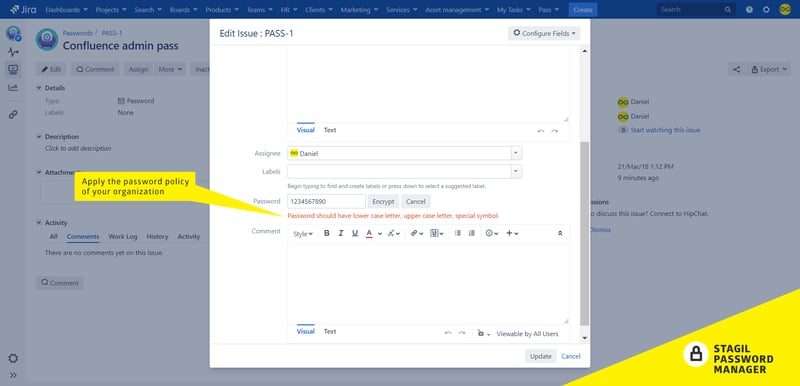This screenshot has width=800, height=386.
Task: Click in the Comment text area
Action: pos(428,283)
